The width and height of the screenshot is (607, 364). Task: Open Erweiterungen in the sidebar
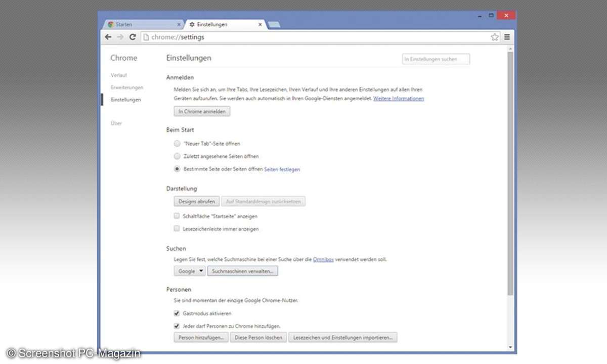point(127,87)
